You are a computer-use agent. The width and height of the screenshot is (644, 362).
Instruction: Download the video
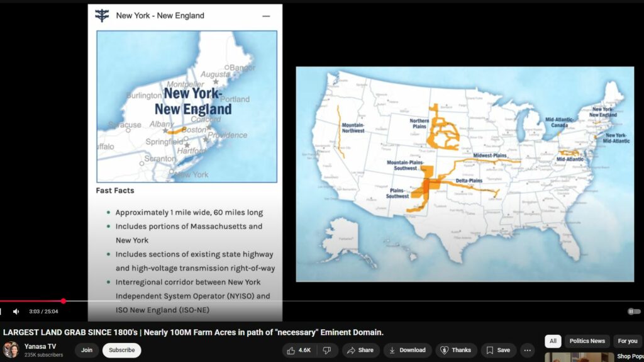(x=408, y=350)
